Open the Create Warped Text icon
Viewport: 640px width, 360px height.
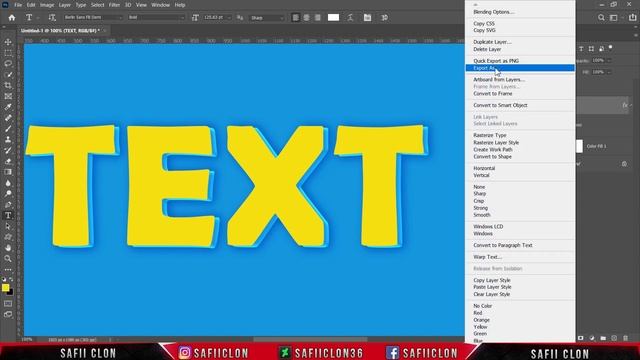click(x=350, y=18)
